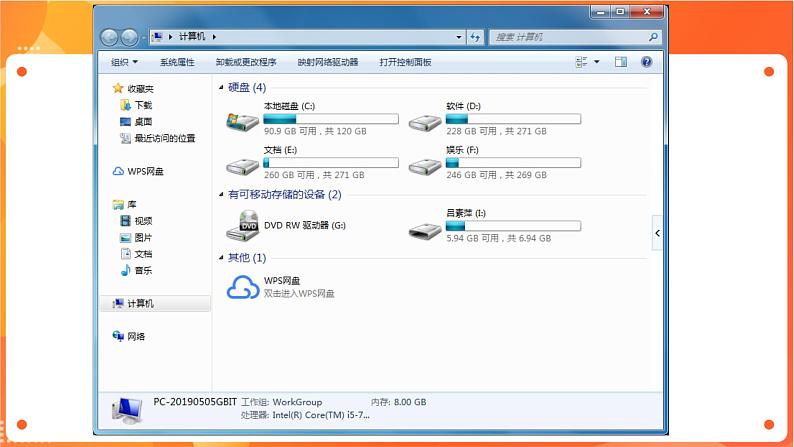794x447 pixels.
Task: Select the 软件 (D:) drive icon
Action: pyautogui.click(x=425, y=123)
